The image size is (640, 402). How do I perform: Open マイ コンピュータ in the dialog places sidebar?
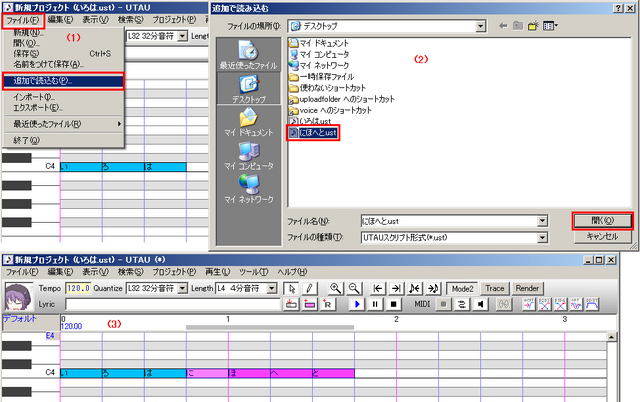click(248, 155)
